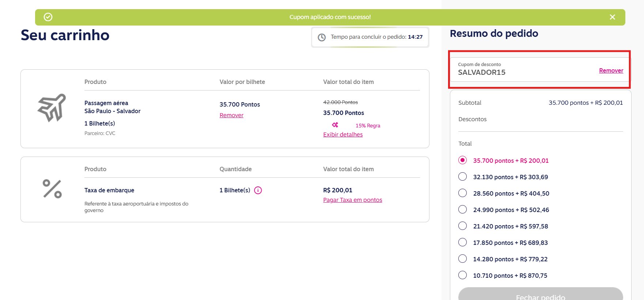Pick 17.850 pontos + R$ 689,83 option
Image resolution: width=644 pixels, height=300 pixels.
(x=463, y=242)
